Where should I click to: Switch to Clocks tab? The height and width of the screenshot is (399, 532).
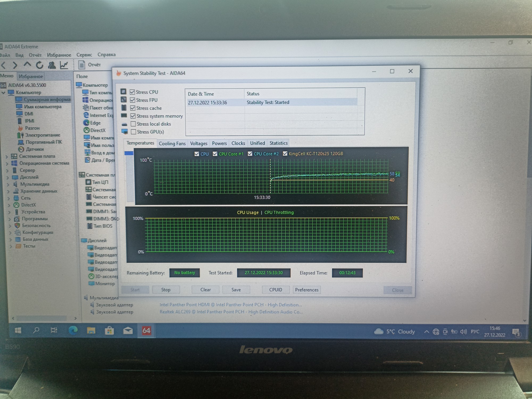click(x=238, y=143)
